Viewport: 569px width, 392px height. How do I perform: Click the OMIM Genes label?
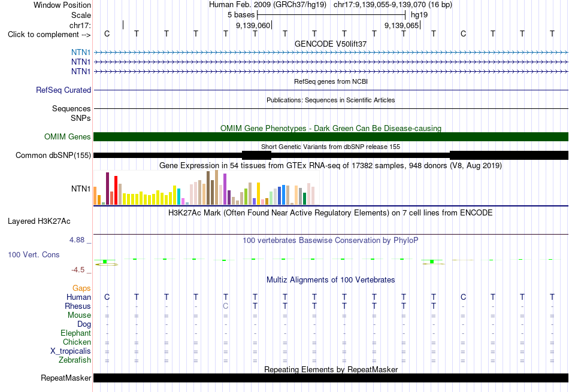(67, 136)
